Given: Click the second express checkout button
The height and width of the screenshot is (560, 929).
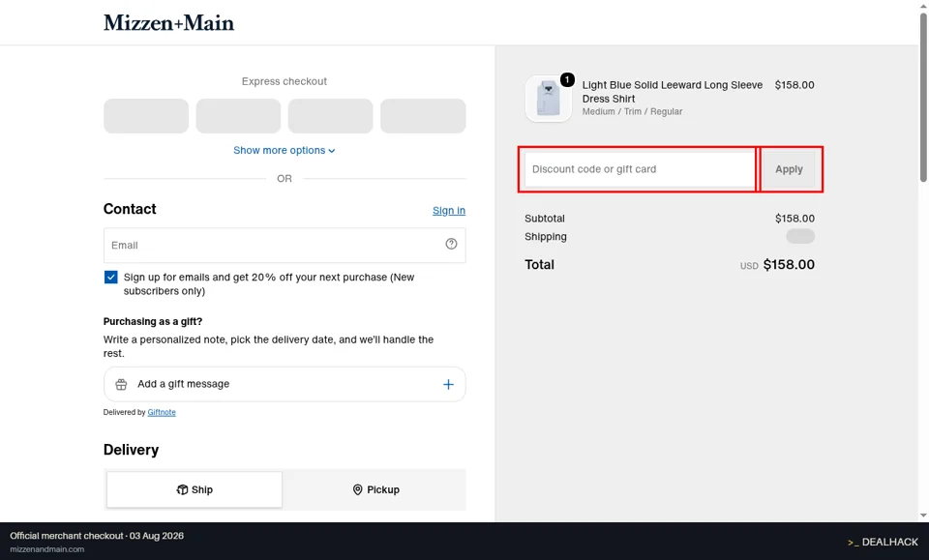Looking at the screenshot, I should [238, 116].
